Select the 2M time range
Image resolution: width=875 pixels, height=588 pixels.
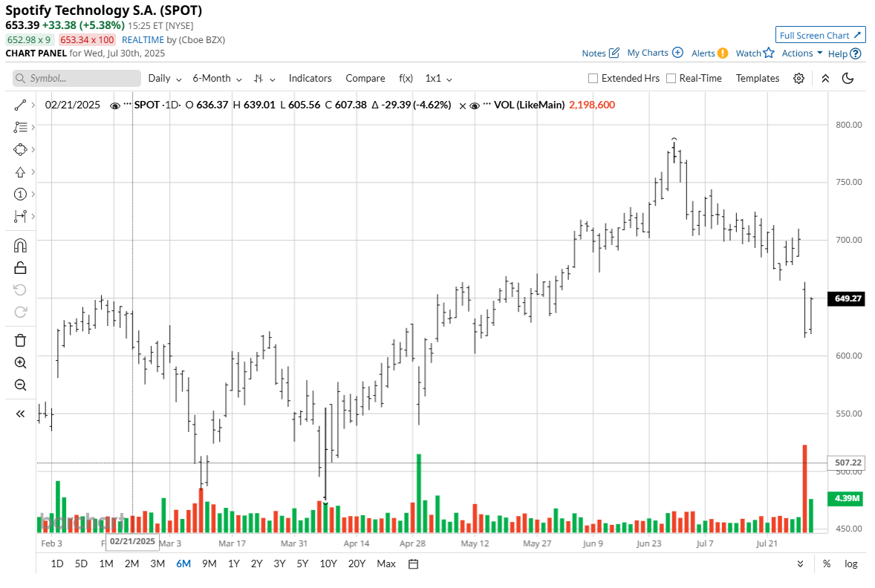click(x=131, y=564)
